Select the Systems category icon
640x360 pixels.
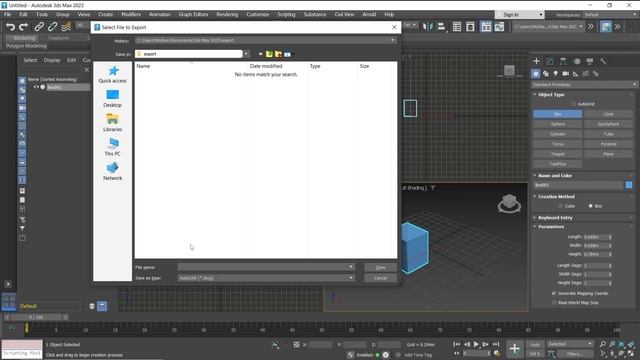point(596,73)
